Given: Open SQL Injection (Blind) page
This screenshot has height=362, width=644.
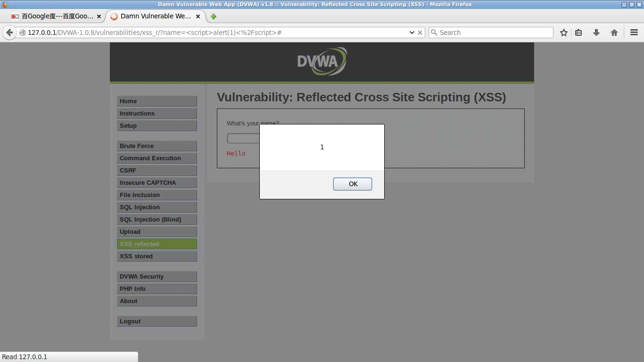Looking at the screenshot, I should tap(157, 220).
